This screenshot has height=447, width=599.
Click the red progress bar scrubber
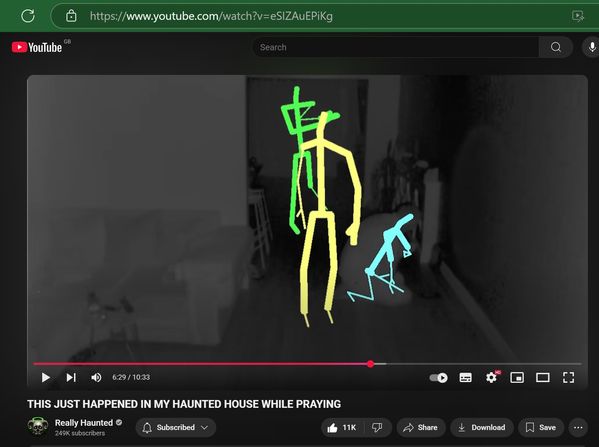(x=371, y=364)
